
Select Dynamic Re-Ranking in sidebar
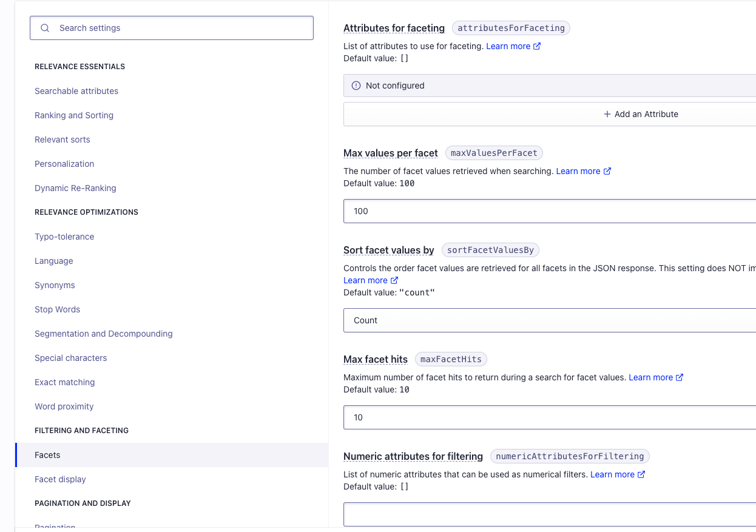coord(75,188)
